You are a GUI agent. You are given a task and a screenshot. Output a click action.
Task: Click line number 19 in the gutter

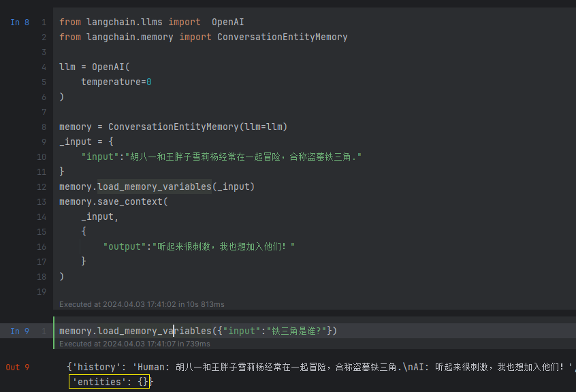tap(42, 292)
